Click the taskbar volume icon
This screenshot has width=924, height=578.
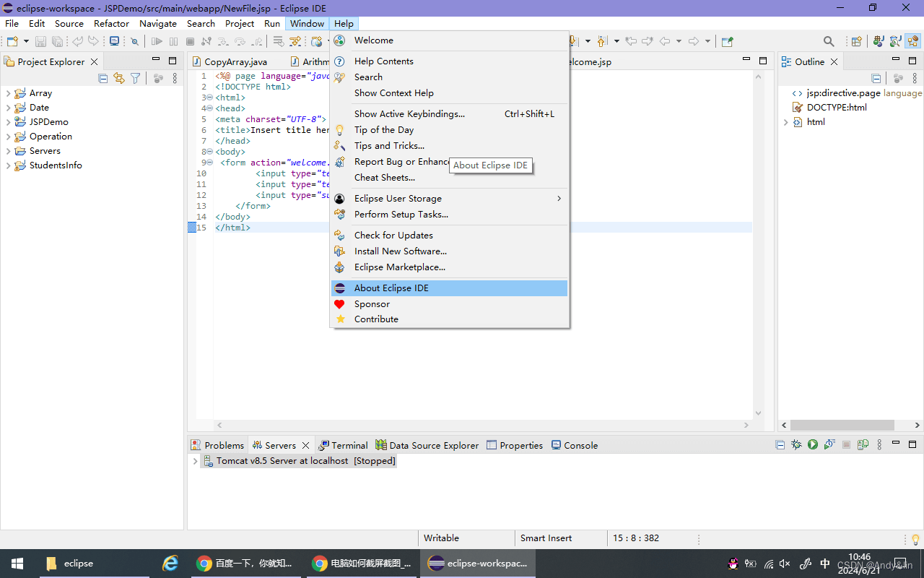coord(785,564)
